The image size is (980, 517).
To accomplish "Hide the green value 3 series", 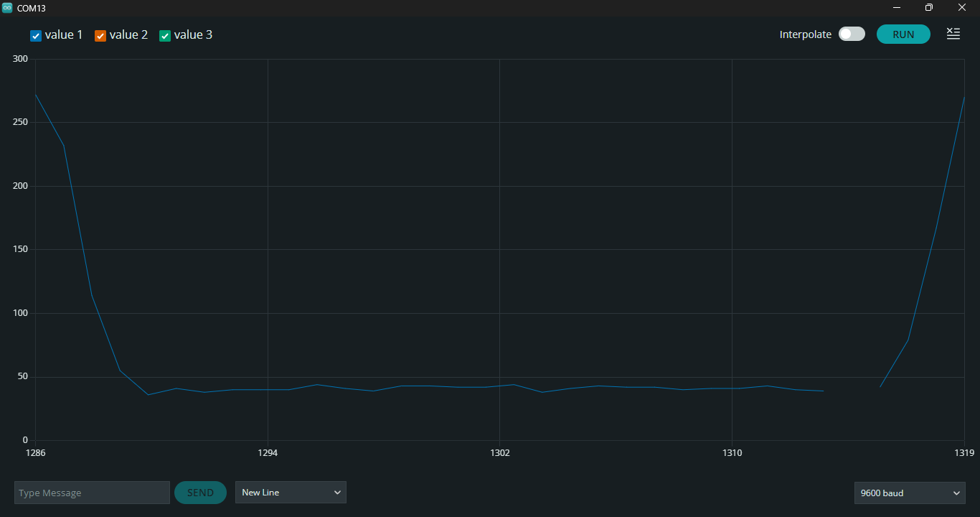I will [x=165, y=36].
